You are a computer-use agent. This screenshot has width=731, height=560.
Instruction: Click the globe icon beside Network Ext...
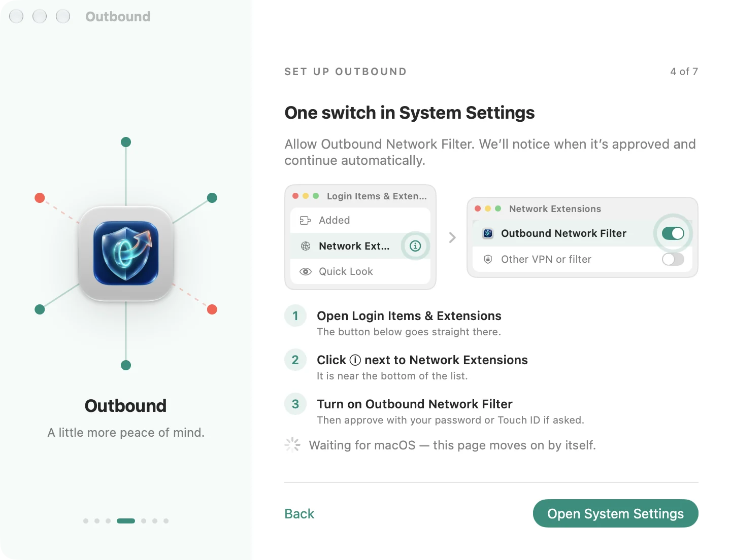(306, 246)
